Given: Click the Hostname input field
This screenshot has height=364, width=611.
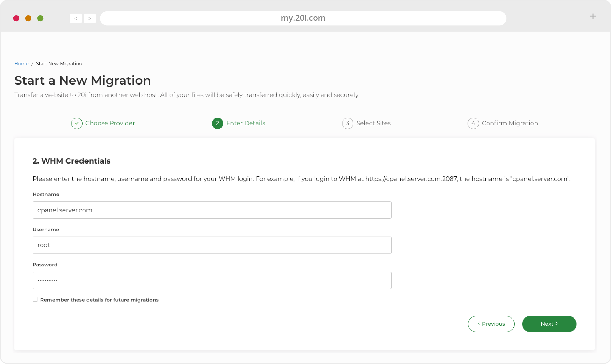Looking at the screenshot, I should coord(212,210).
